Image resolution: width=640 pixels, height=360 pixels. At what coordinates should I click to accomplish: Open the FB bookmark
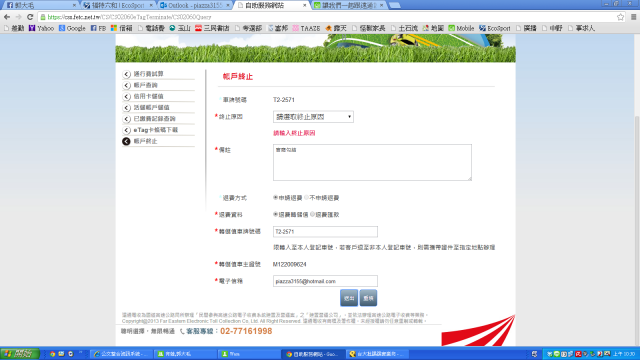click(98, 28)
